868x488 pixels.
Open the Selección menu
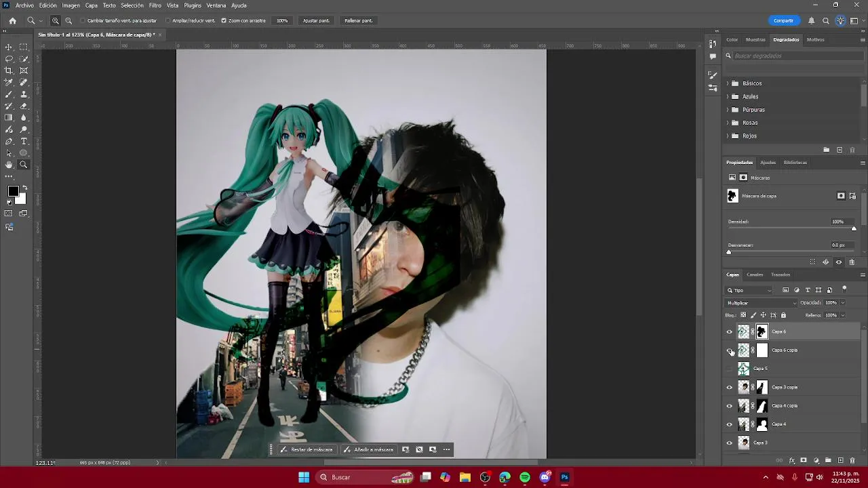point(132,5)
